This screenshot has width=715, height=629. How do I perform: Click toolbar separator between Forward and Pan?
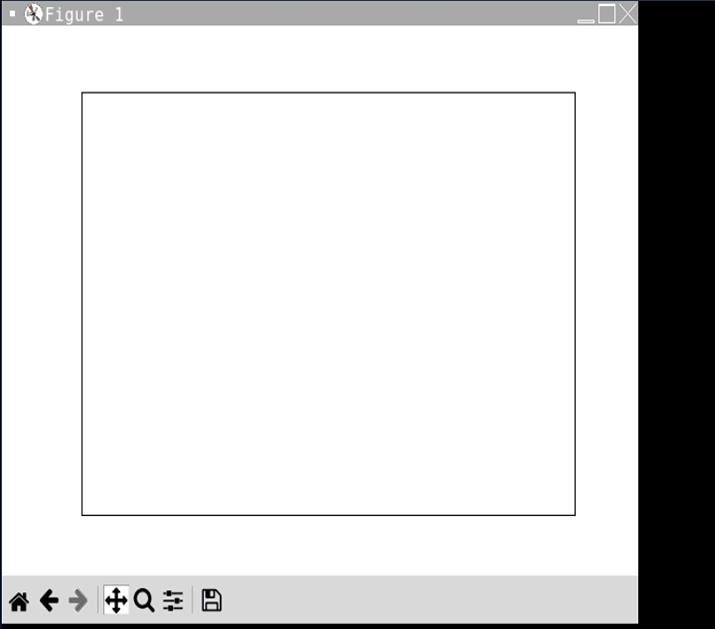(x=98, y=600)
